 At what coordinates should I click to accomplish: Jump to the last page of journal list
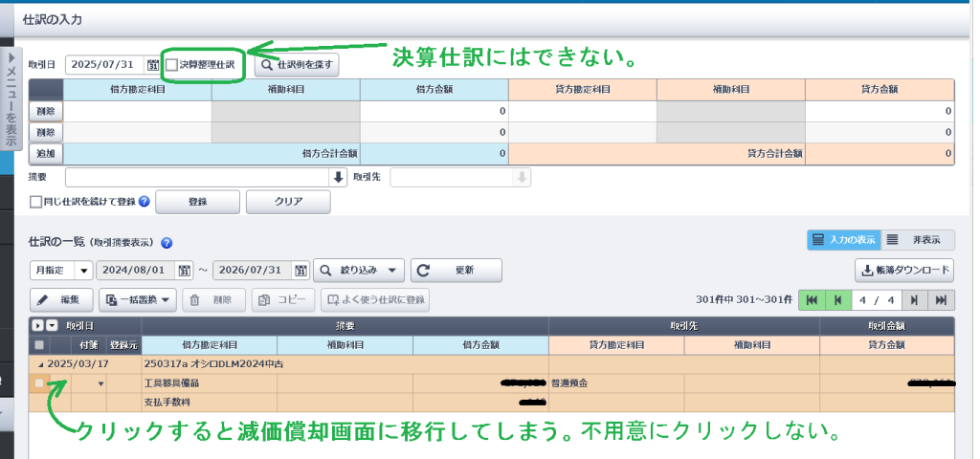941,300
